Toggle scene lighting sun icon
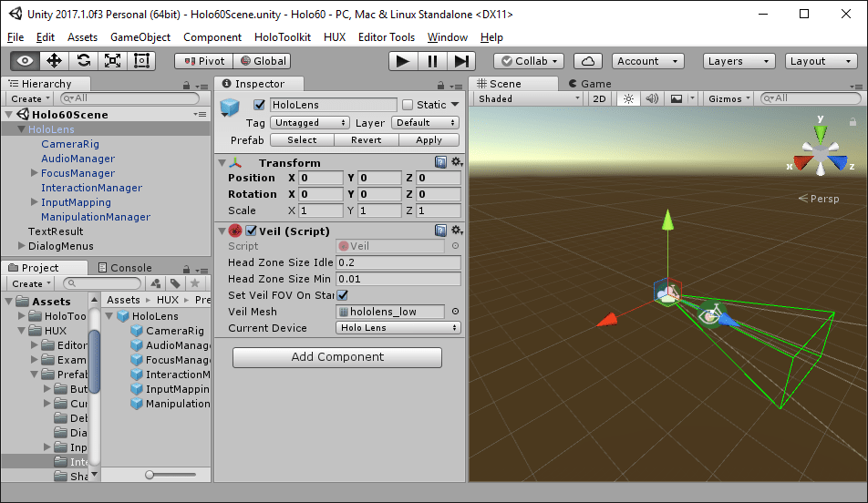The width and height of the screenshot is (868, 503). coord(627,98)
